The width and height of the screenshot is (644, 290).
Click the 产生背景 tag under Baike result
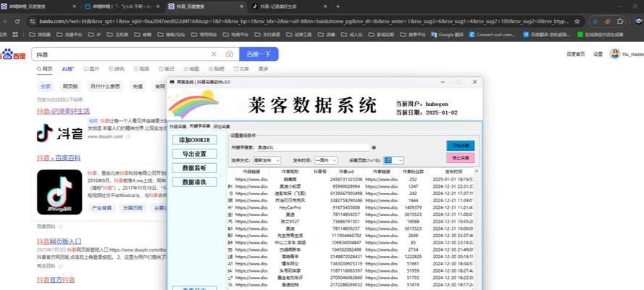tap(102, 208)
